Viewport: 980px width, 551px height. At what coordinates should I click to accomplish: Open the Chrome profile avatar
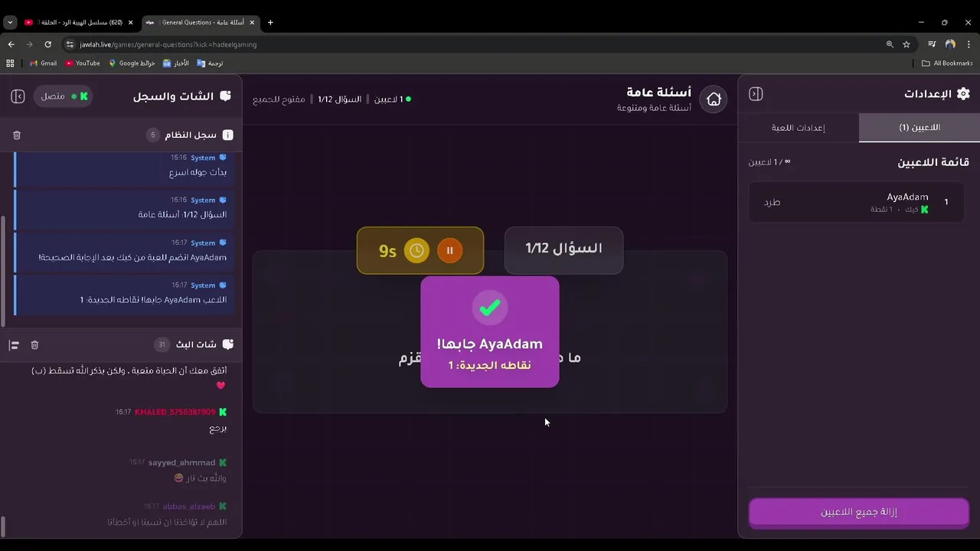tap(950, 44)
